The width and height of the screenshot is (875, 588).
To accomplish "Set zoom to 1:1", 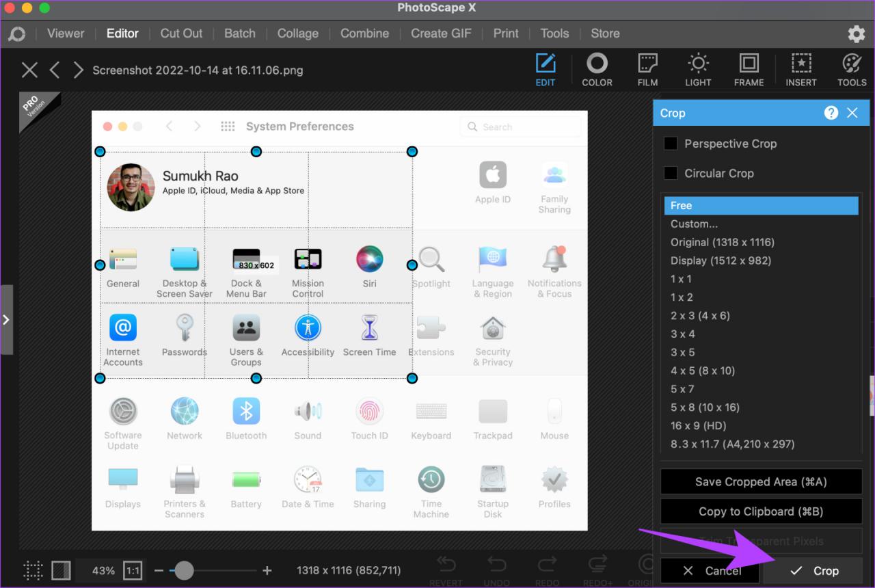I will pos(133,570).
